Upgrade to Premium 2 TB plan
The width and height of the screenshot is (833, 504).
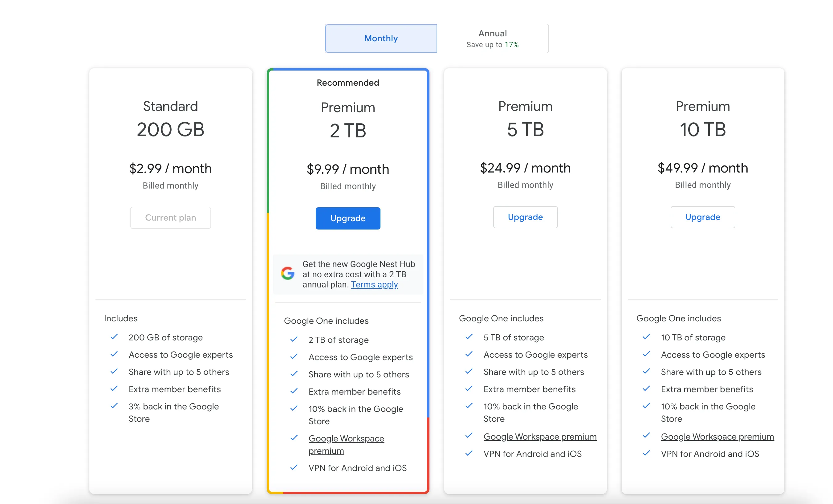point(348,218)
